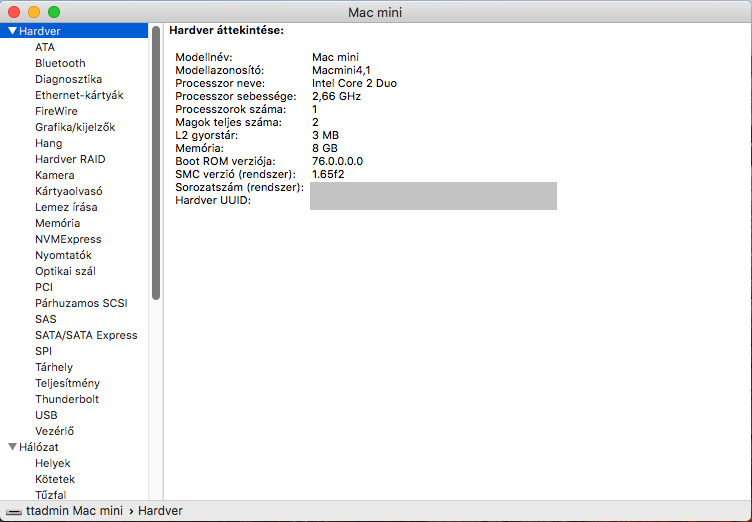Click the Macmini4,1 model identifier value
752x522 pixels.
pyautogui.click(x=341, y=70)
